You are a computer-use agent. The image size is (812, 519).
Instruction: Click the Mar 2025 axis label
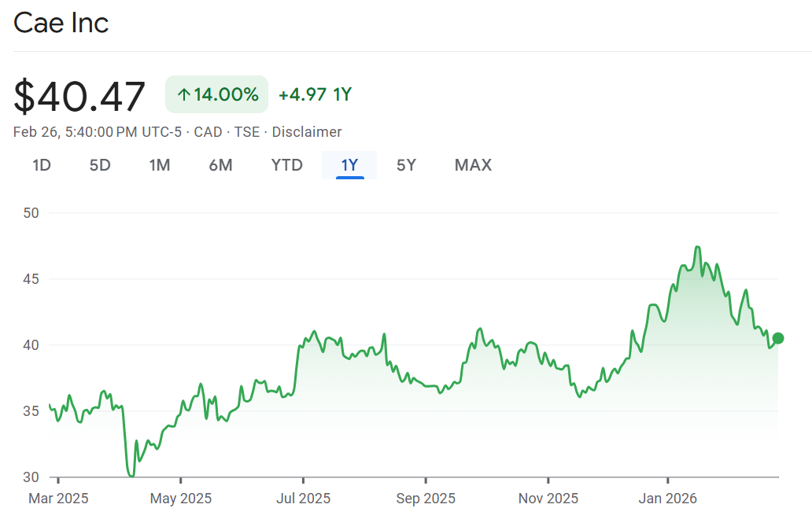[x=58, y=499]
